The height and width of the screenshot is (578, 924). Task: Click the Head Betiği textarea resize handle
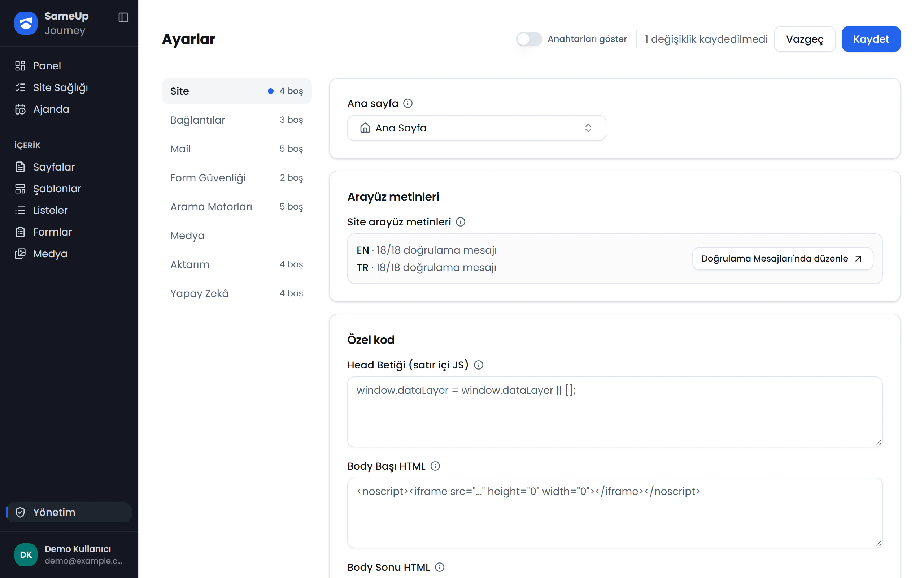(878, 443)
